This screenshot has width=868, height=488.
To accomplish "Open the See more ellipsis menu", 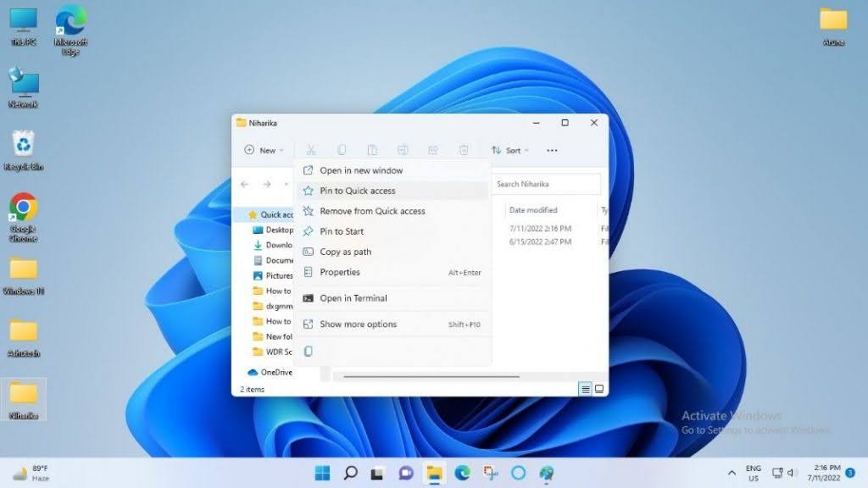I will [552, 151].
